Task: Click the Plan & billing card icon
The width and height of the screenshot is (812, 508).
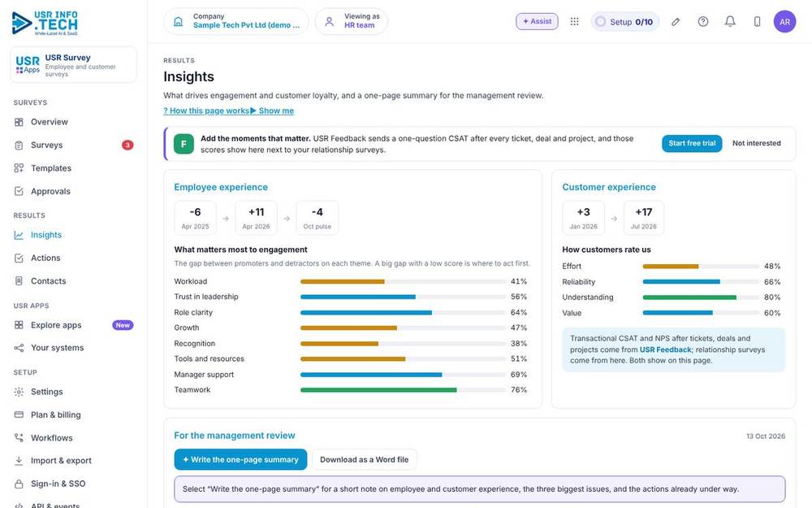Action: (19, 415)
